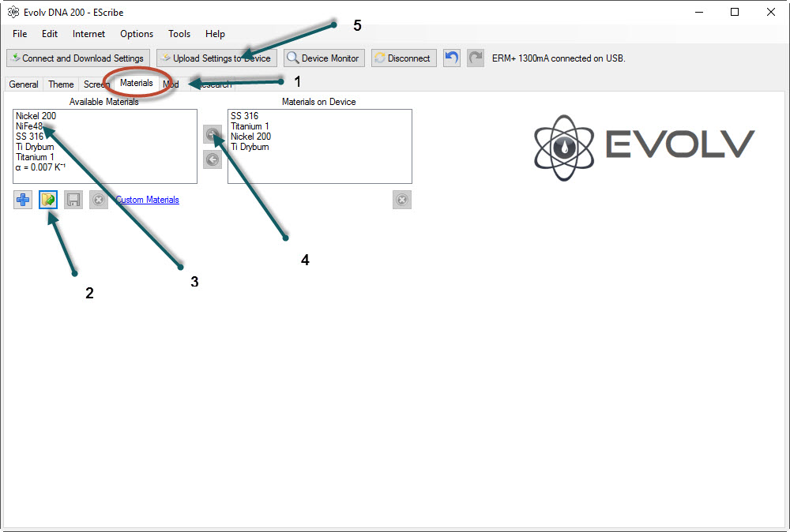The width and height of the screenshot is (790, 532).
Task: Maximize the EScribe window
Action: point(735,12)
